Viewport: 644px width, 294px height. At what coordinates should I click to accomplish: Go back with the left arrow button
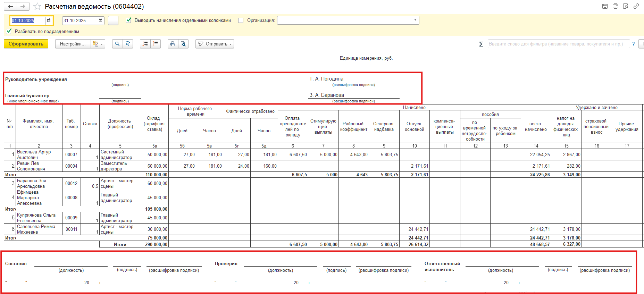click(x=10, y=6)
